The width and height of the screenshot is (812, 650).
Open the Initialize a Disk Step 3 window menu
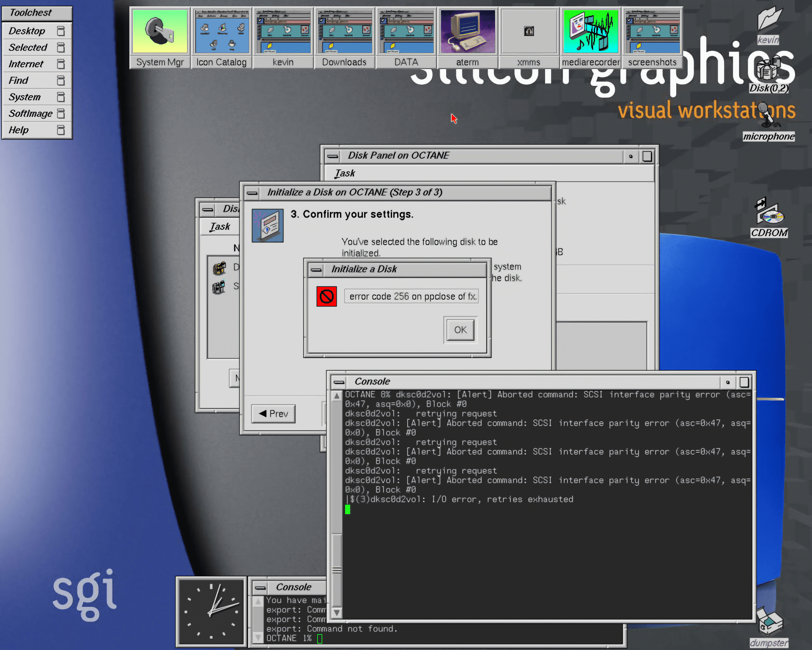(x=252, y=193)
